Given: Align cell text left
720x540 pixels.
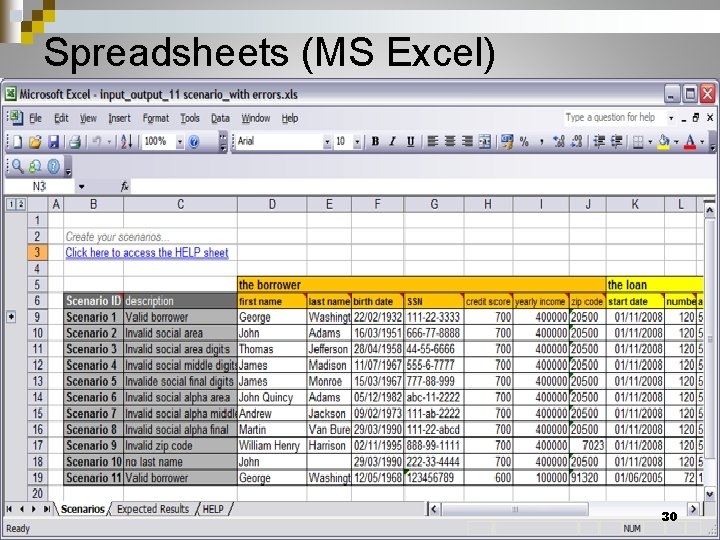Looking at the screenshot, I should [432, 141].
